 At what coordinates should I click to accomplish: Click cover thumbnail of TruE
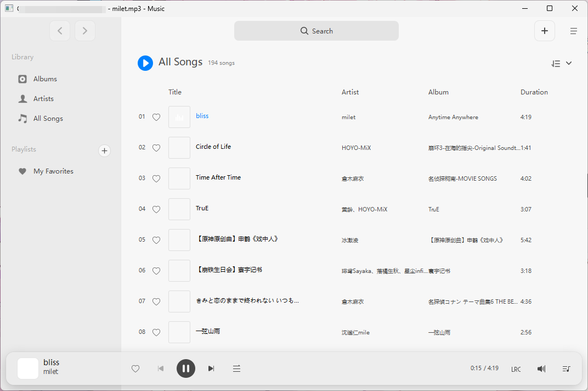tap(179, 210)
